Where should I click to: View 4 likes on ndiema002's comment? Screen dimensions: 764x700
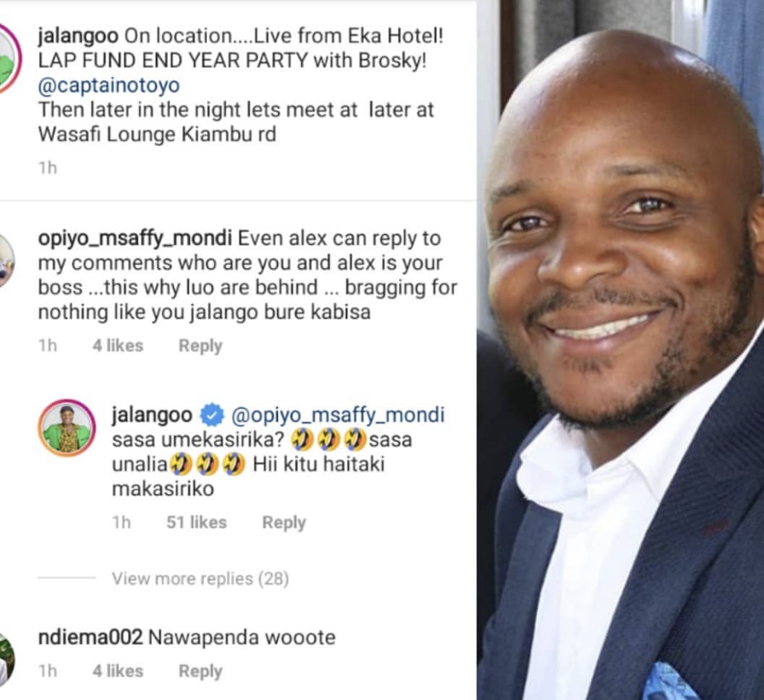(x=118, y=671)
